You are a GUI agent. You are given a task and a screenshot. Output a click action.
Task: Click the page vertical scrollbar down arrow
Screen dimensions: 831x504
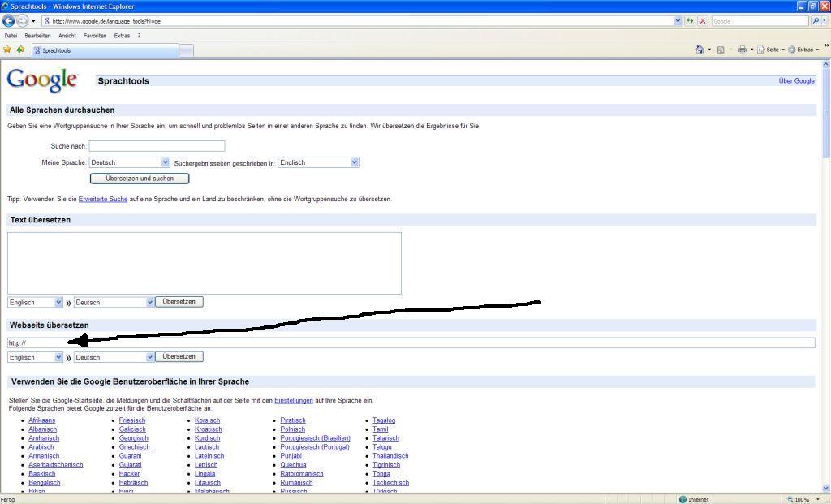pos(825,488)
